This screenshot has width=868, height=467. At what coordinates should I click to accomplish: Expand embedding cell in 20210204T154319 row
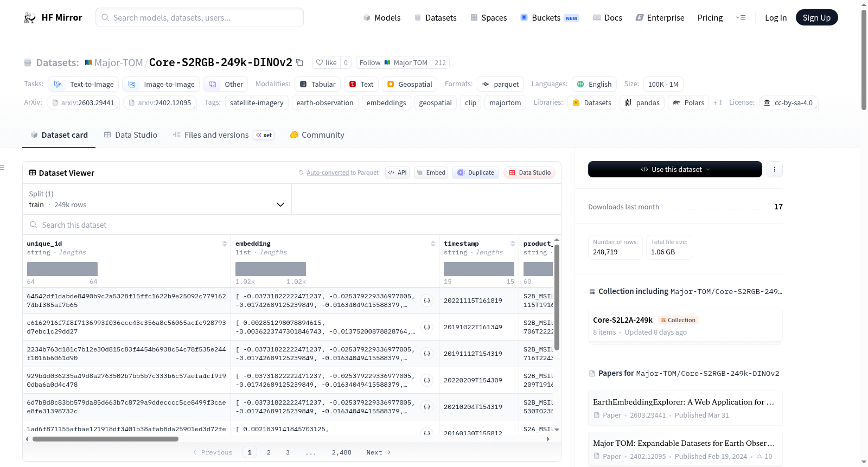coord(427,407)
